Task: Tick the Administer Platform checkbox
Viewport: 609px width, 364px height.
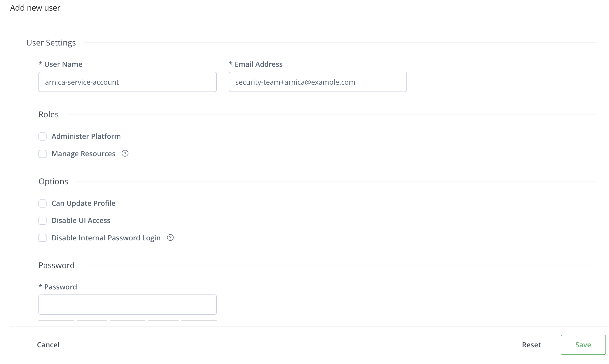Action: coord(42,136)
